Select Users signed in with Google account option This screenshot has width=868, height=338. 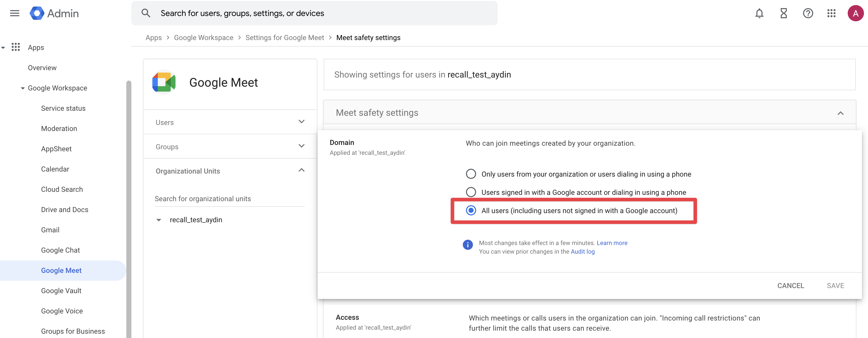(x=471, y=192)
